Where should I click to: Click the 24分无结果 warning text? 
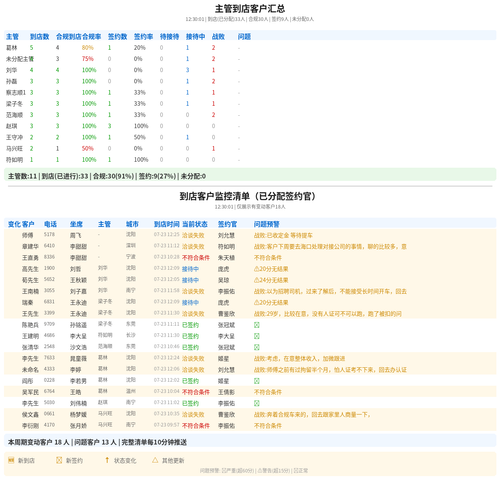click(x=271, y=280)
